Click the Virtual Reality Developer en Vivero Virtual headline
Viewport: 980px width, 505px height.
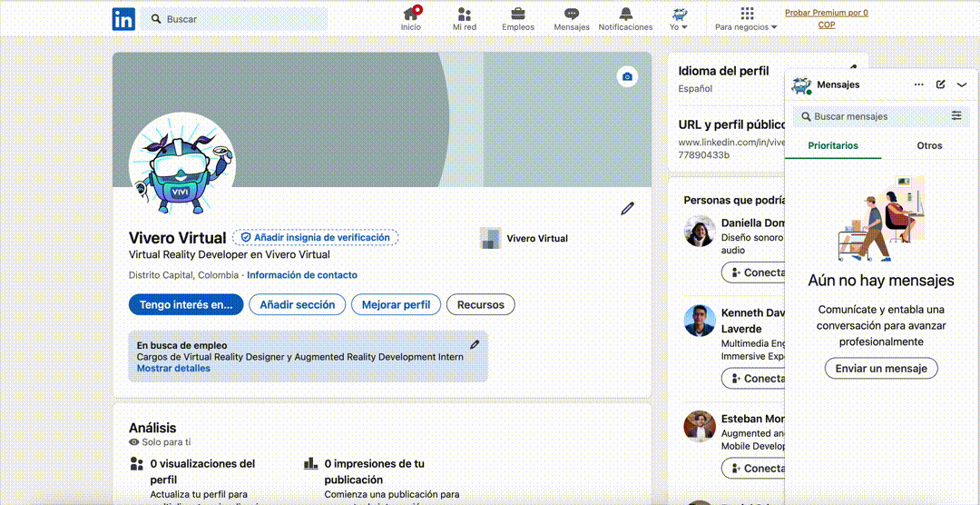(230, 255)
